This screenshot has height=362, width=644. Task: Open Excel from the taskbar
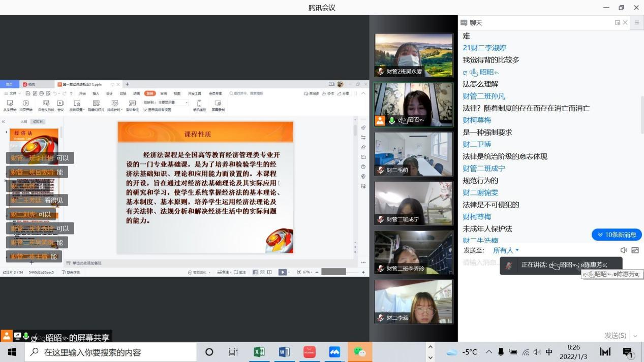259,352
